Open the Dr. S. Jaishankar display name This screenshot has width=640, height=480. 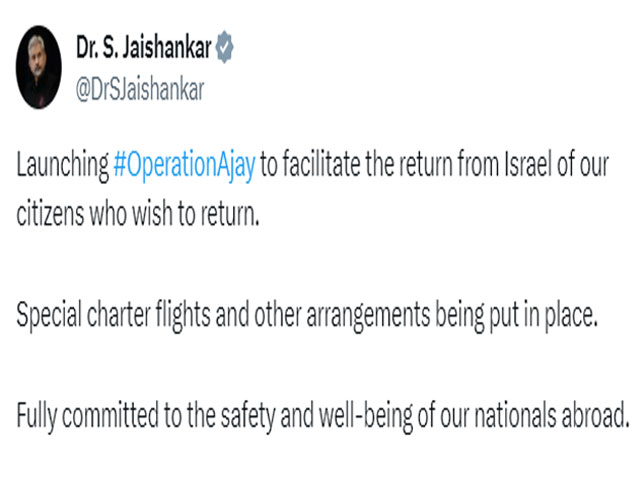(x=144, y=47)
